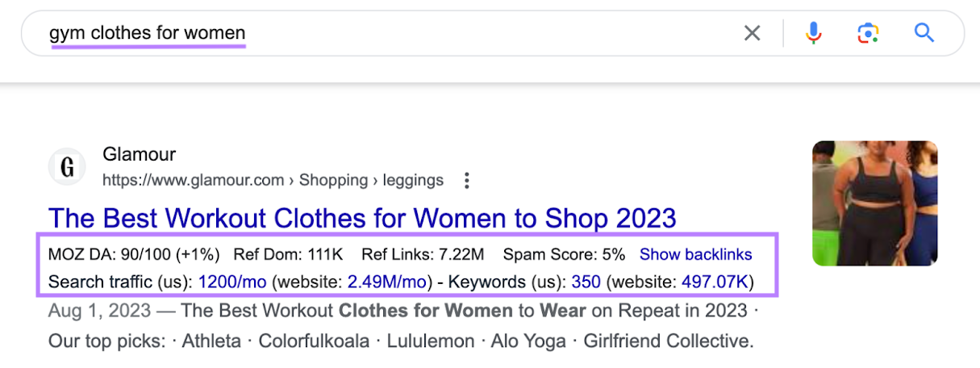Open the 1200/mo search traffic link
Screen dimensions: 980x368
pyautogui.click(x=232, y=282)
